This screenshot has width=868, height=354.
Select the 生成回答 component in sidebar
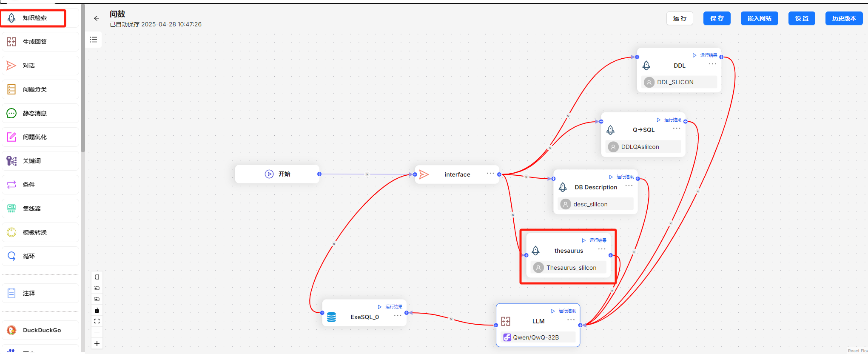pos(40,42)
